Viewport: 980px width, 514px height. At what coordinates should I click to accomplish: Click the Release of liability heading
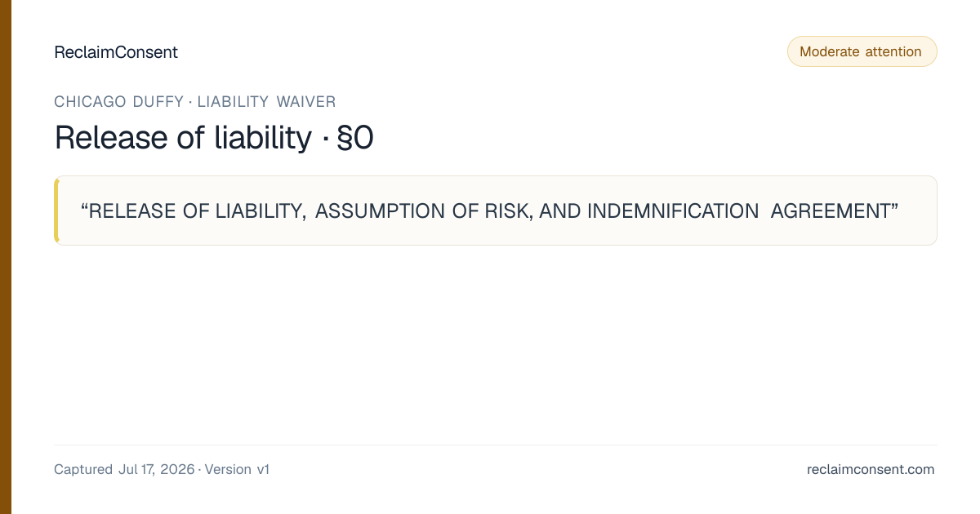pyautogui.click(x=183, y=137)
